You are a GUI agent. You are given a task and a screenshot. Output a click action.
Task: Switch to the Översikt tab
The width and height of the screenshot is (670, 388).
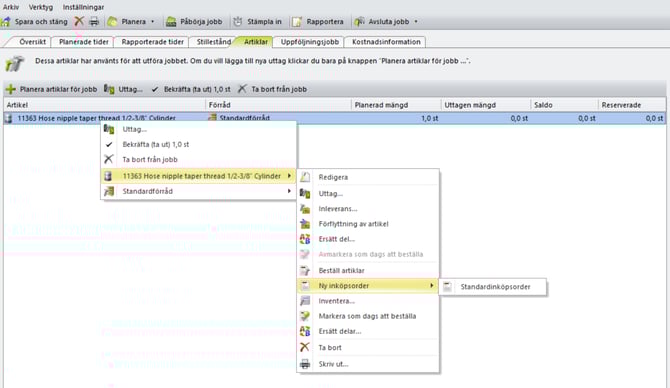tap(32, 41)
